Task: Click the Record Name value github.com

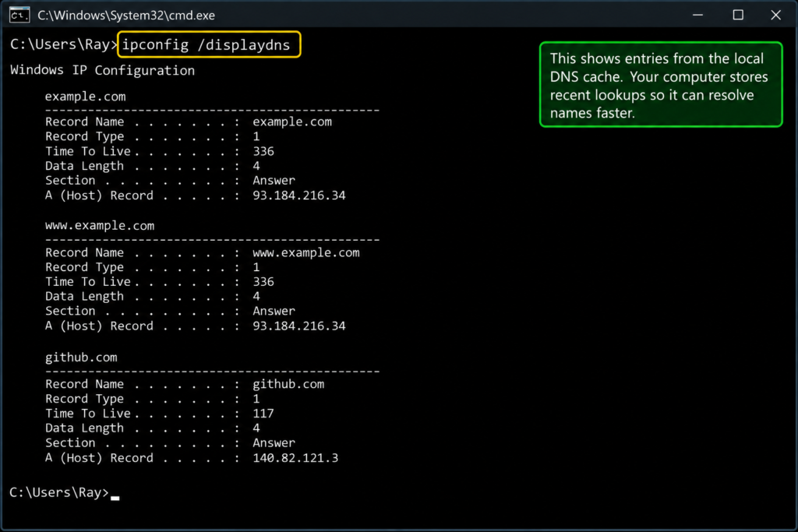Action: coord(288,385)
